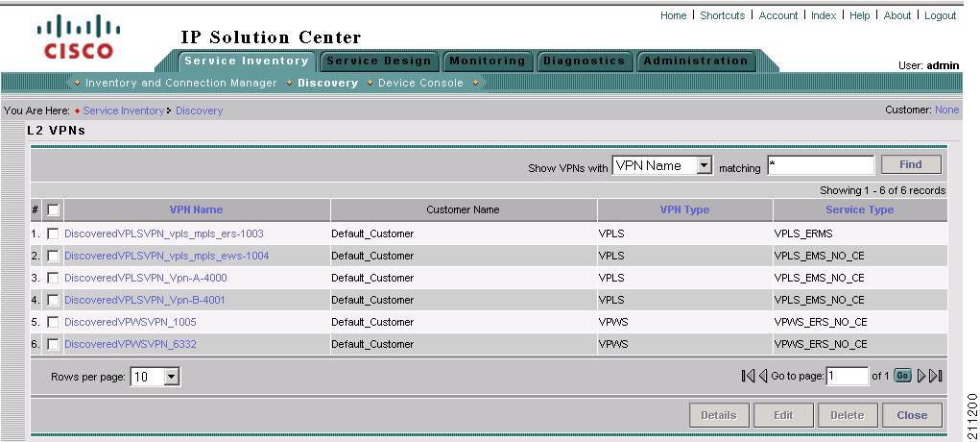Click the matching search text field

pyautogui.click(x=821, y=165)
